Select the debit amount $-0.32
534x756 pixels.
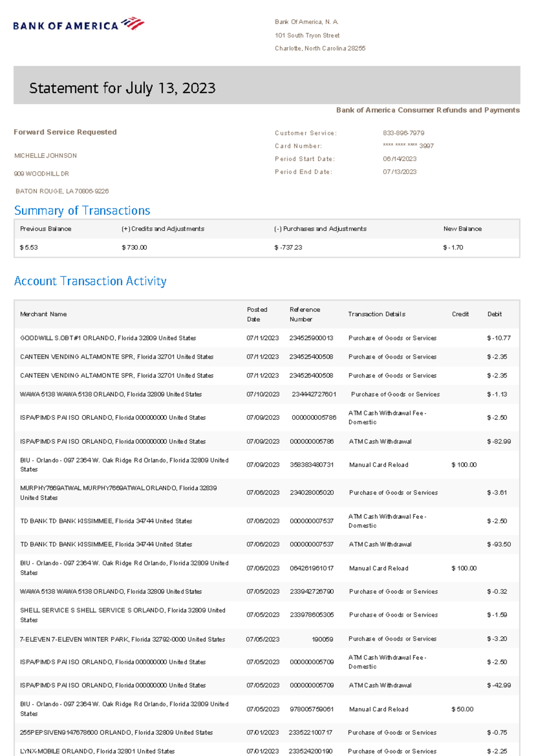coord(497,592)
